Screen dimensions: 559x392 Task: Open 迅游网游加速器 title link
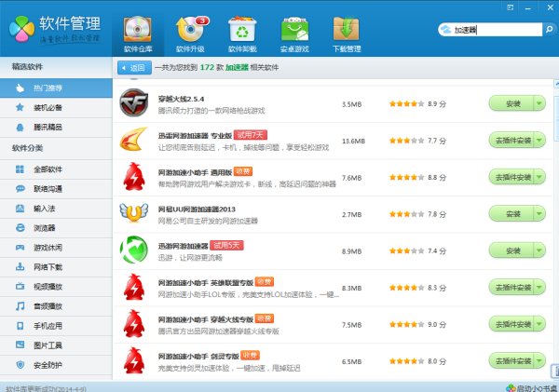point(184,246)
